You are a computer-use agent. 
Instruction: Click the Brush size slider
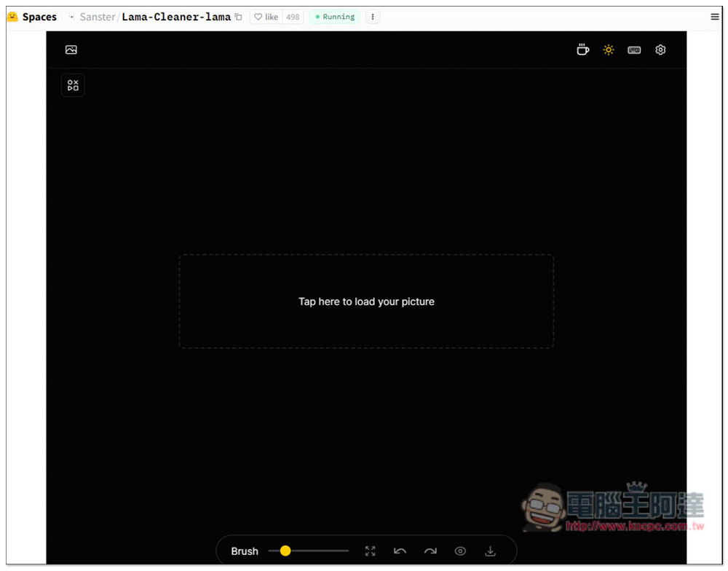click(x=309, y=551)
